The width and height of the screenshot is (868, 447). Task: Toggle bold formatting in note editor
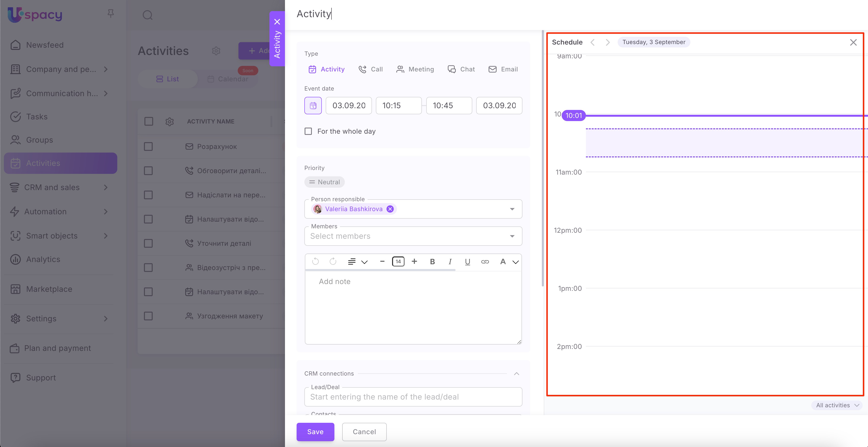click(x=432, y=262)
